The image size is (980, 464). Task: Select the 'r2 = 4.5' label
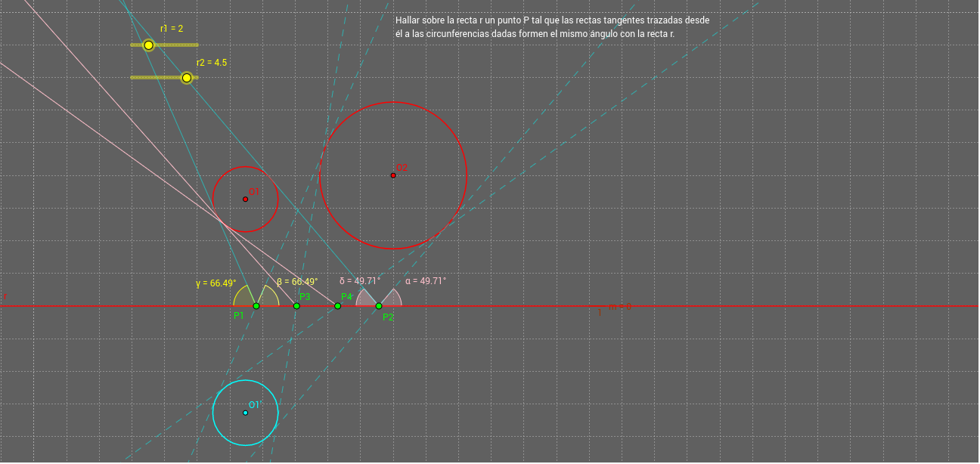tap(212, 63)
